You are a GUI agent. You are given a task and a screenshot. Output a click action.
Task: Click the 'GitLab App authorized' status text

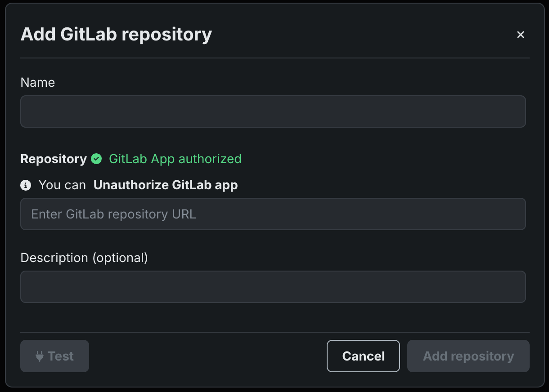pyautogui.click(x=175, y=159)
